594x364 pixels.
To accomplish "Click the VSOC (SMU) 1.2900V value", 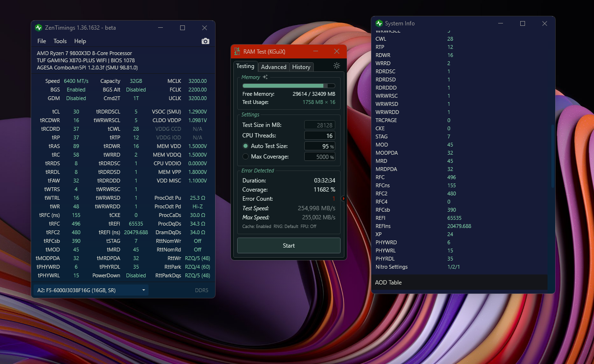I will (197, 112).
